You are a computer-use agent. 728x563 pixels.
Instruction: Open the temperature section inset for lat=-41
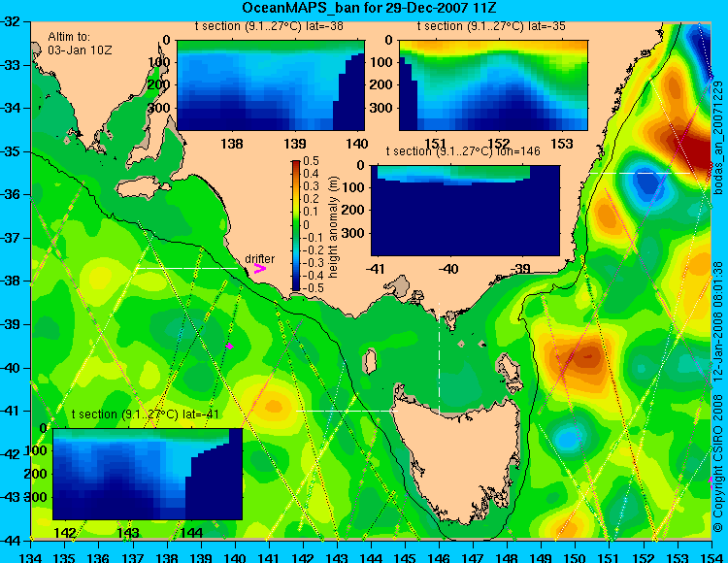(x=148, y=474)
